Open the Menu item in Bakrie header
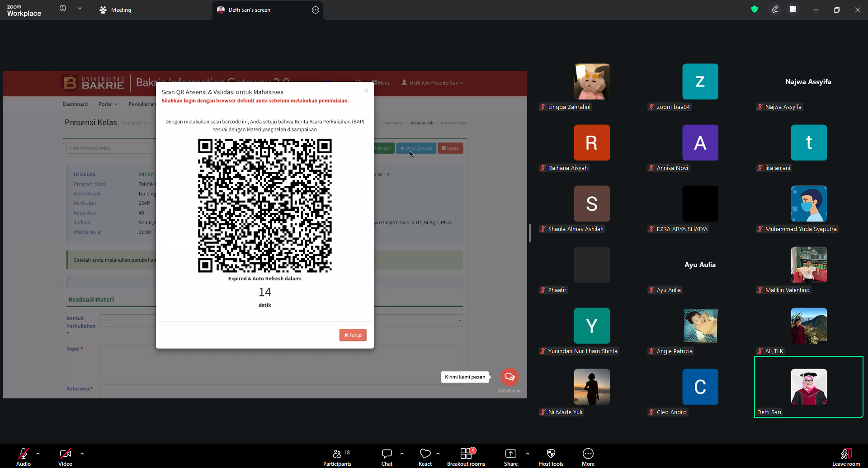 (x=381, y=83)
